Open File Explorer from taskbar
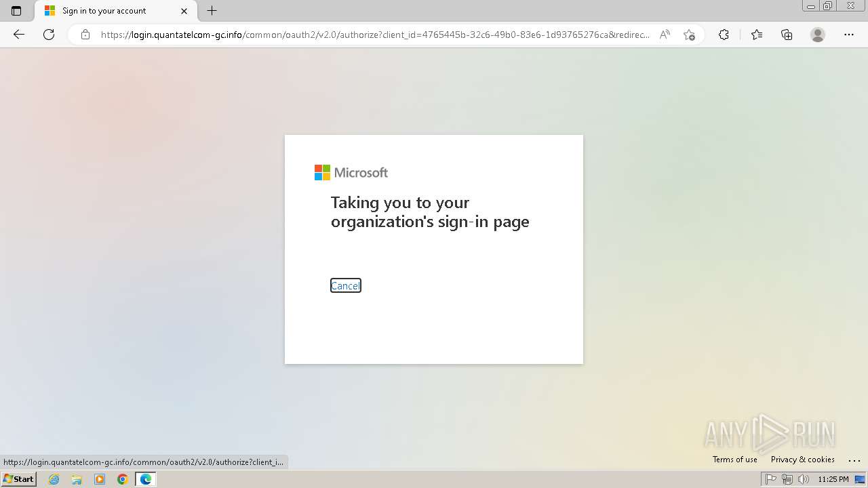Screen dimensions: 868x488 pos(77,479)
